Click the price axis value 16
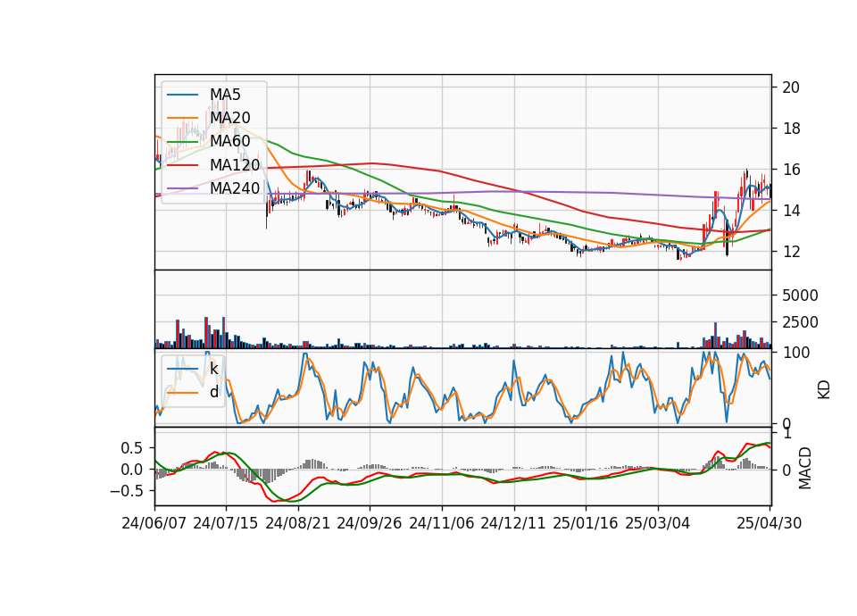857x616 pixels. pos(791,170)
